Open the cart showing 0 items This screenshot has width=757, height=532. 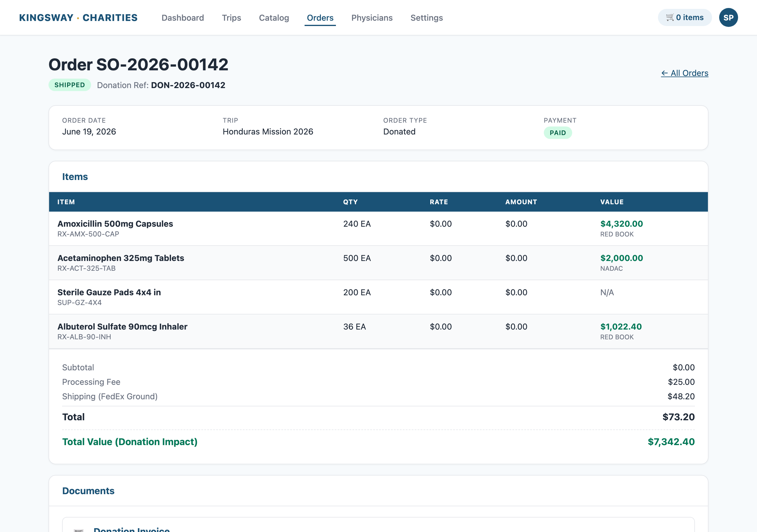[x=685, y=17]
